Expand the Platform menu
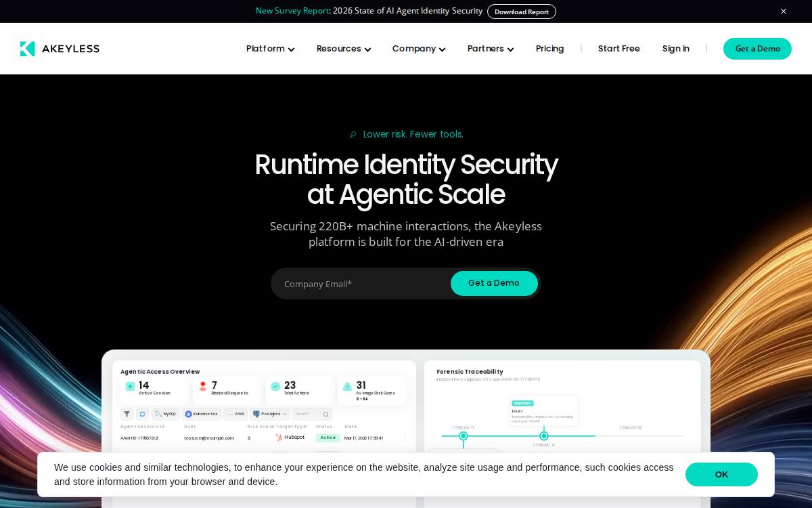 (270, 49)
